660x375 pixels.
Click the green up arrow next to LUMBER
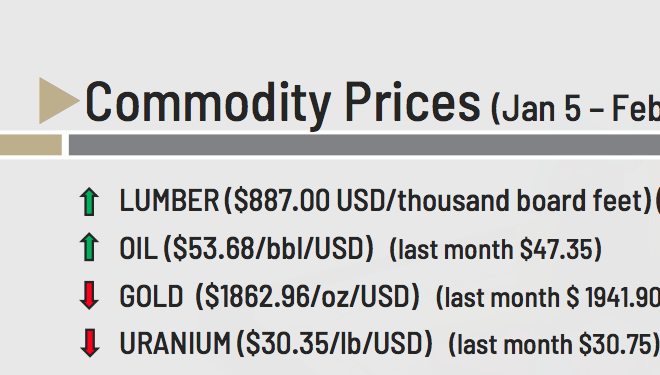point(89,202)
